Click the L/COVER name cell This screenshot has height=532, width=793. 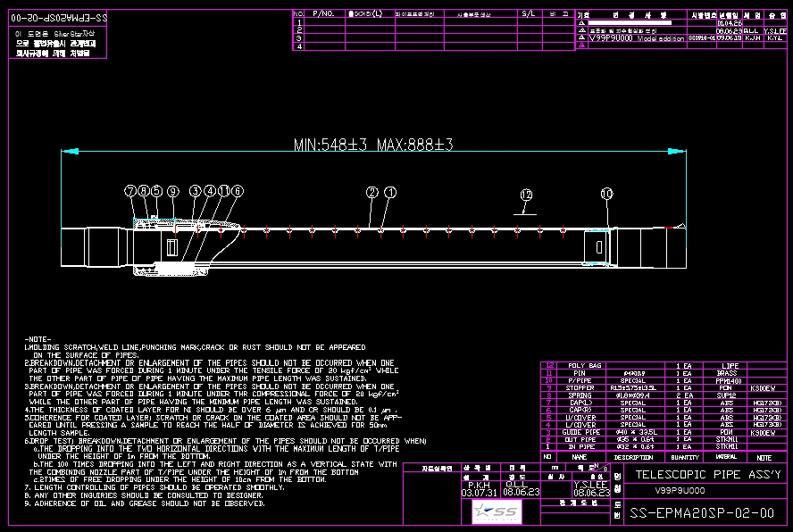coord(580,425)
